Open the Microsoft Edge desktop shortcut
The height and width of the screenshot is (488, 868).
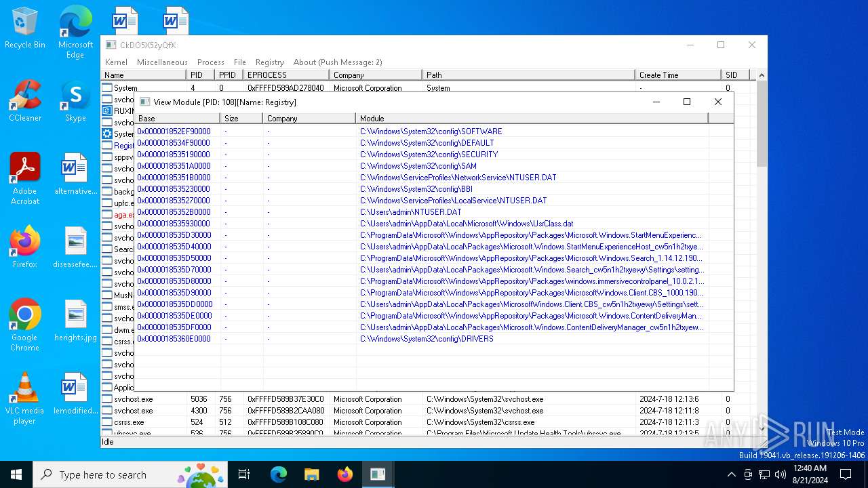click(x=75, y=32)
